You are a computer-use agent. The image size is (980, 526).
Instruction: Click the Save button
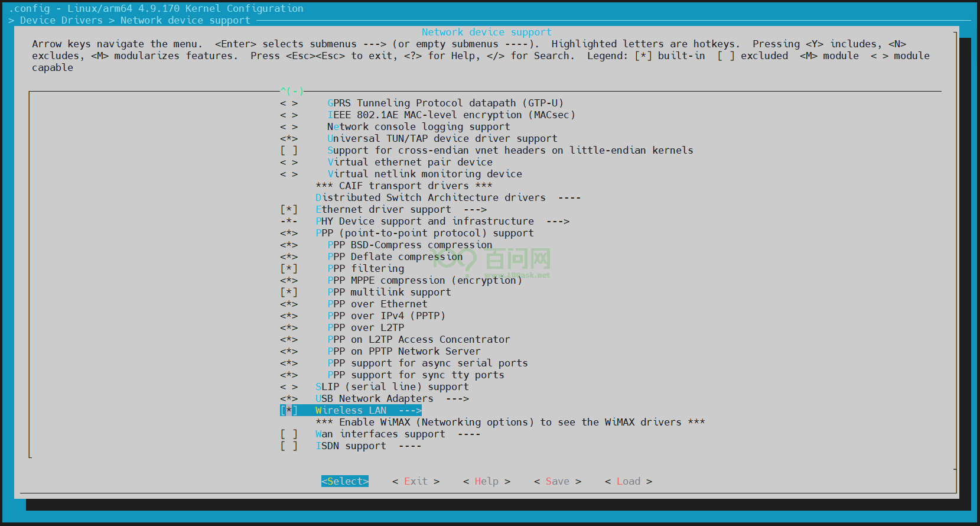coord(557,481)
